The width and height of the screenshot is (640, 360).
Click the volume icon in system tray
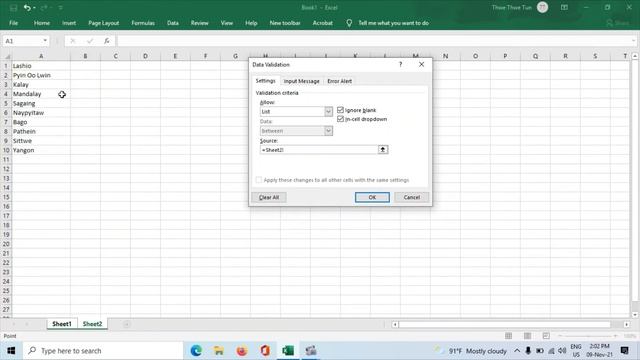[x=562, y=351]
